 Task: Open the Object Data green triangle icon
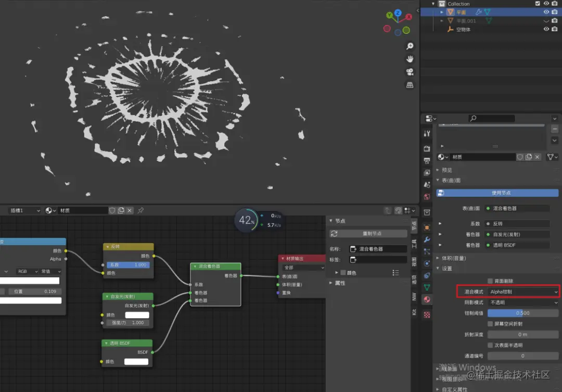click(x=427, y=287)
